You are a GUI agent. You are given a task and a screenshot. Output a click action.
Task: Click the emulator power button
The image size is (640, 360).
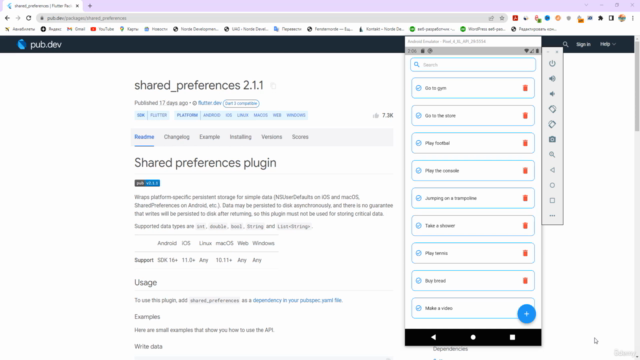coord(552,63)
